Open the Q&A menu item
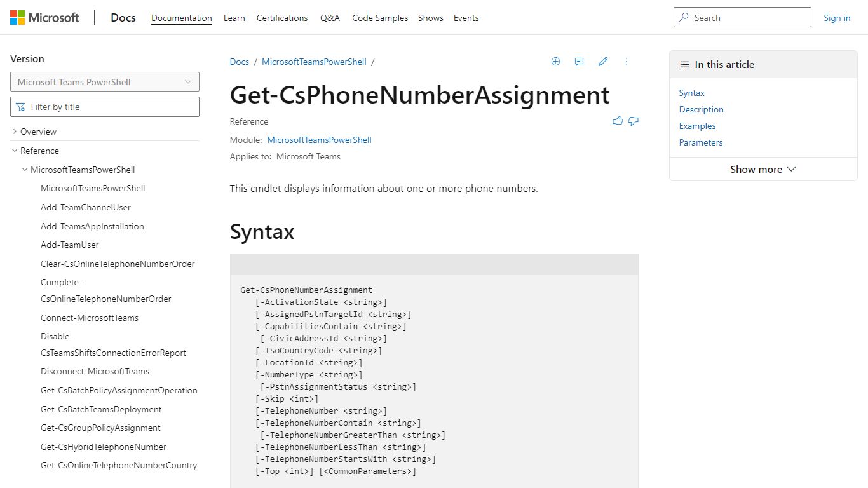 [x=330, y=18]
